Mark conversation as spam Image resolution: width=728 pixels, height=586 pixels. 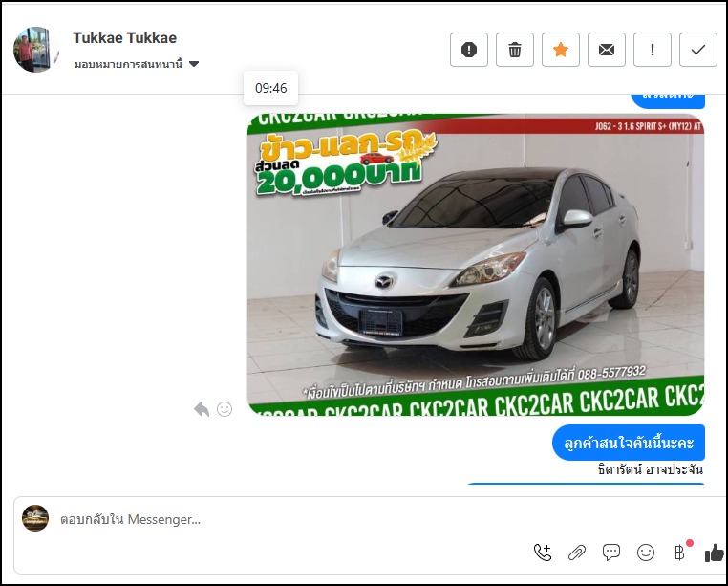pos(468,50)
